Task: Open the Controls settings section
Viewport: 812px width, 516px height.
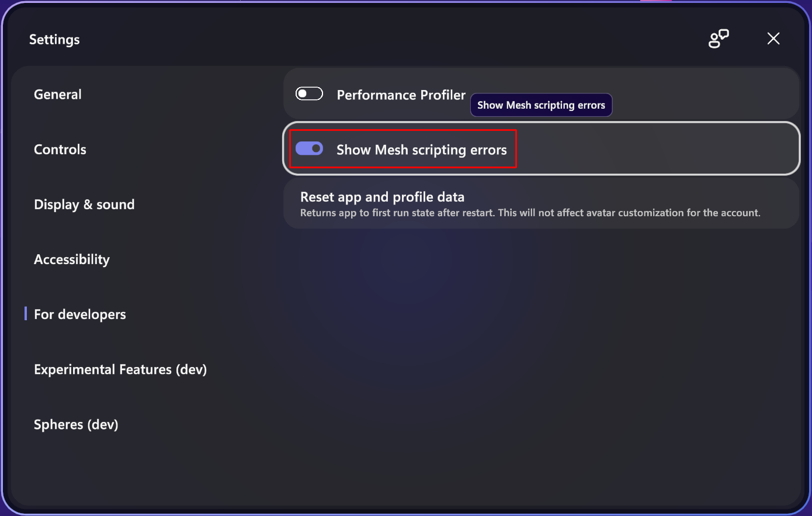Action: pos(60,150)
